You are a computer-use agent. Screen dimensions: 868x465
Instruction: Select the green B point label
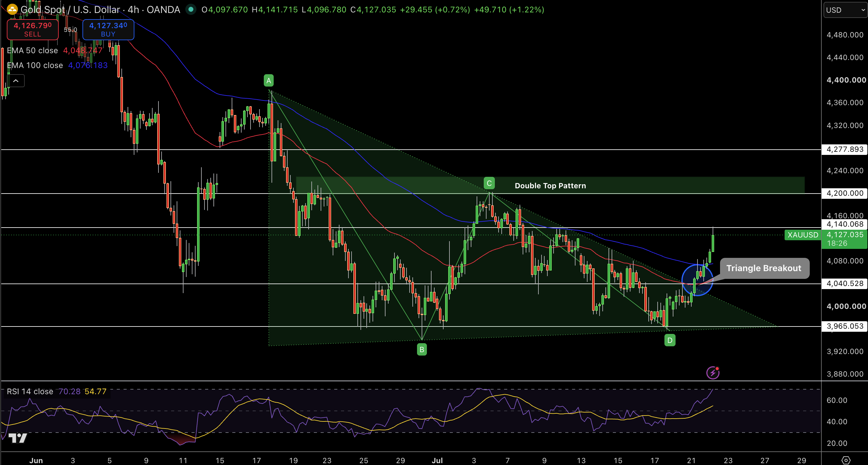(x=422, y=349)
